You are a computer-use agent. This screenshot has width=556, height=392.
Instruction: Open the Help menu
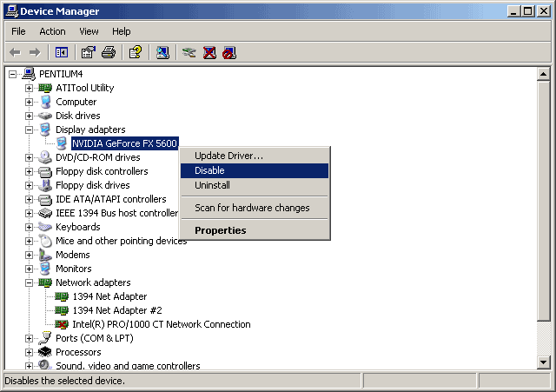coord(122,31)
